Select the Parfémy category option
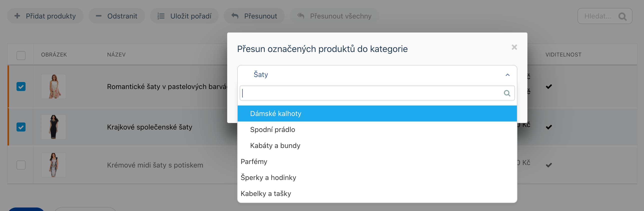 (x=377, y=161)
